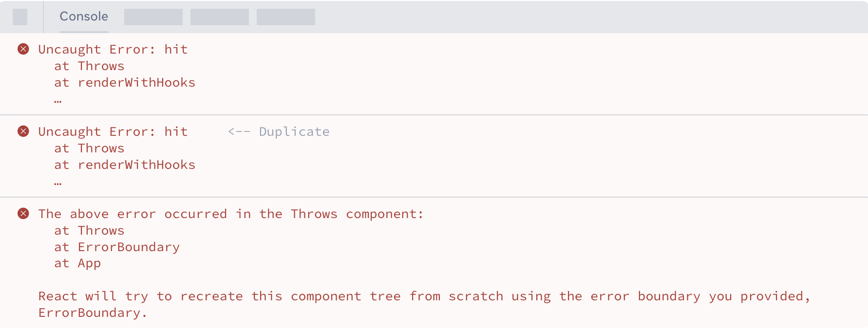This screenshot has height=330, width=868.
Task: Select the 'Uncaught Error: hit' line marked Duplicate
Action: (x=113, y=132)
